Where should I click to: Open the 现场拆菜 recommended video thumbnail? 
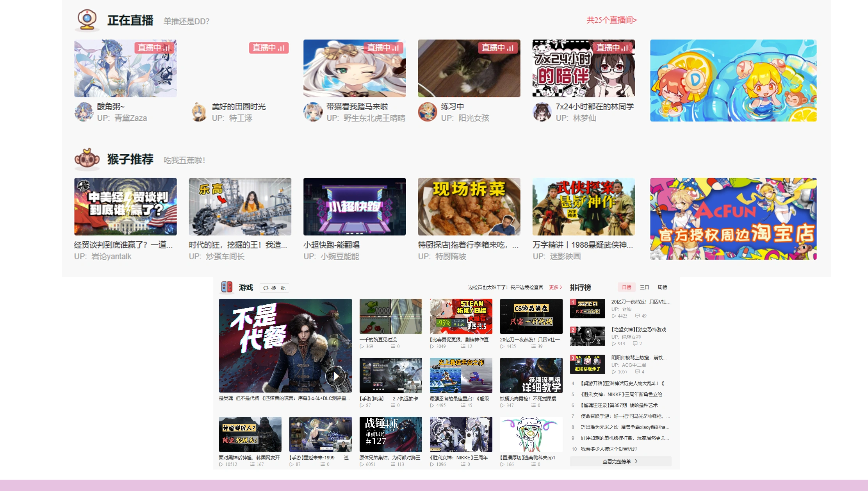[x=469, y=207]
